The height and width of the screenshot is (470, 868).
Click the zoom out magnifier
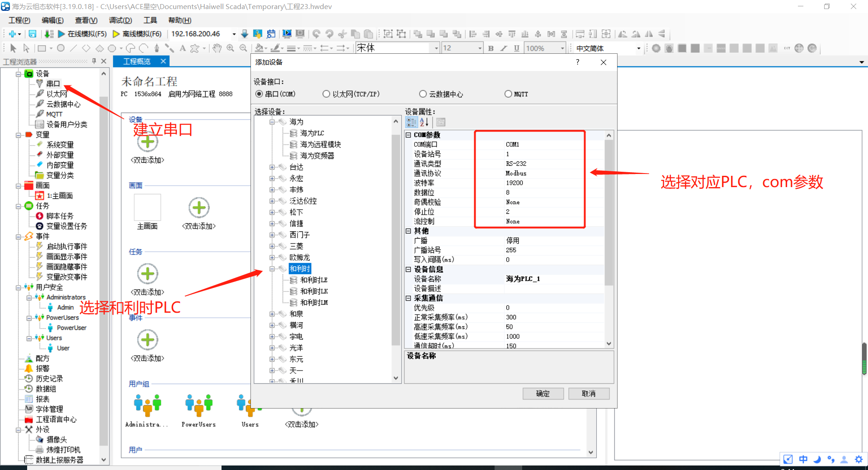243,48
